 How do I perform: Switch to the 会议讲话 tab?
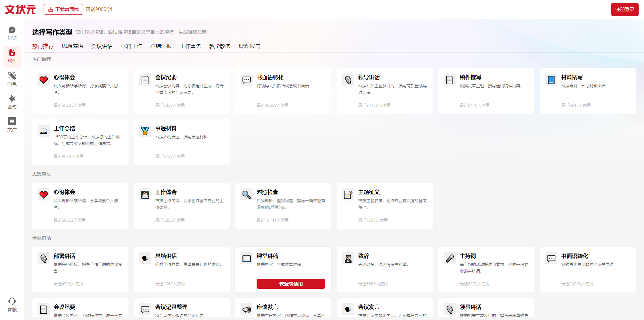[102, 46]
